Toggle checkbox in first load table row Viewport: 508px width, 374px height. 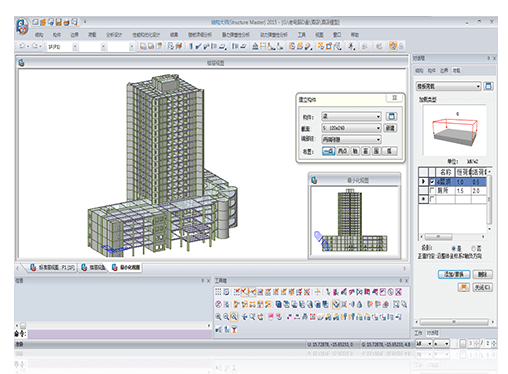click(x=432, y=182)
